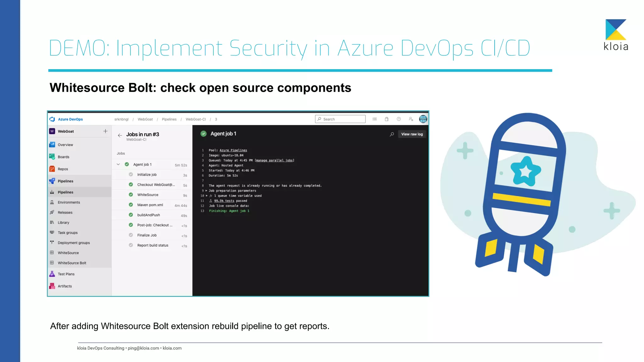This screenshot has width=644, height=362.
Task: Open the WebGoat project avatar
Action: tap(52, 131)
